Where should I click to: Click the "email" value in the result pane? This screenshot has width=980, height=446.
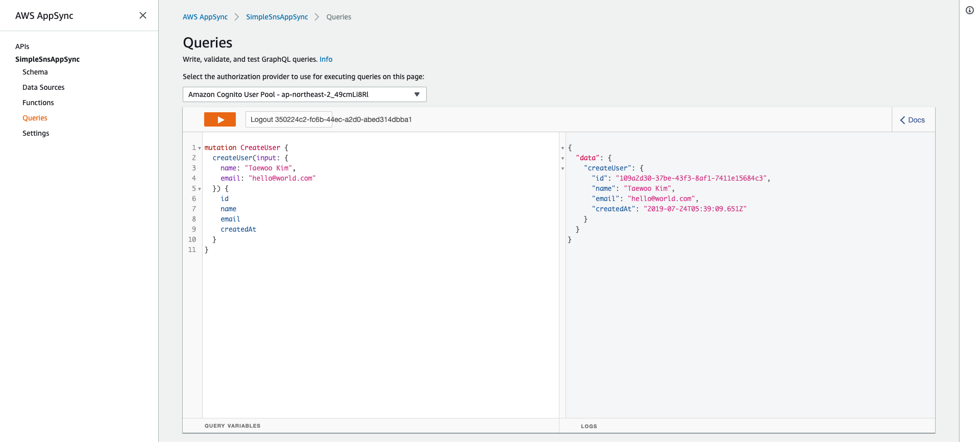point(661,199)
